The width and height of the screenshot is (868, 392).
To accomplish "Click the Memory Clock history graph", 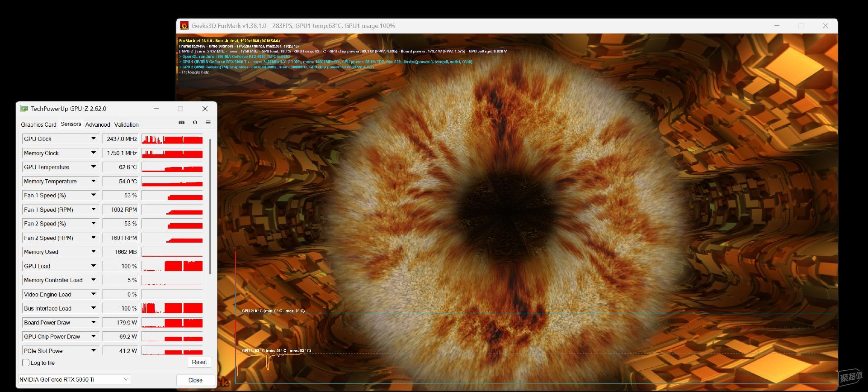I will point(172,153).
